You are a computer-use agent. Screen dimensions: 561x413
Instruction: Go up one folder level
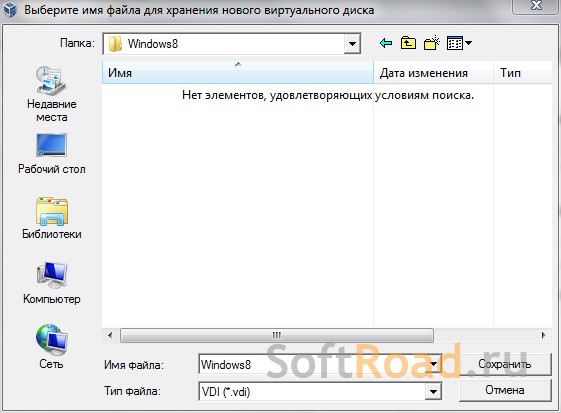point(408,43)
